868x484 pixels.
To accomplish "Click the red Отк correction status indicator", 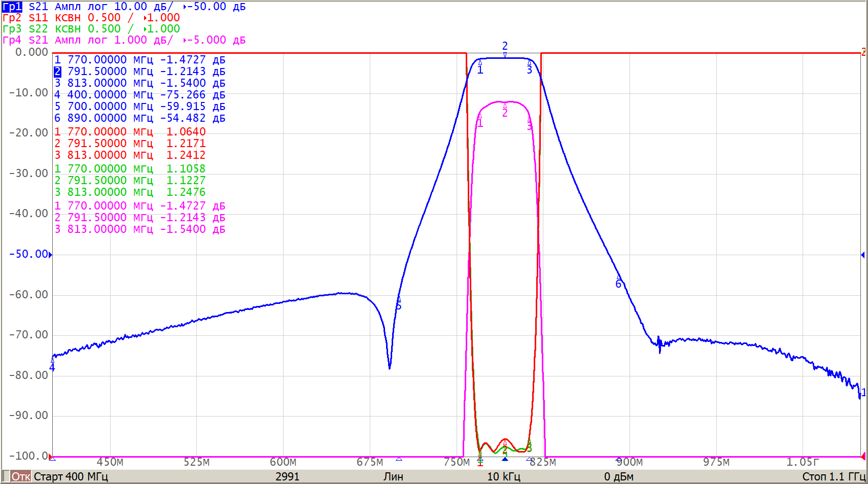I will 21,477.
